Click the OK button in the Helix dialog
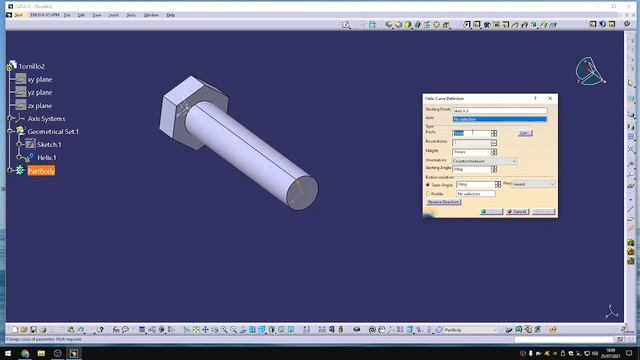The width and height of the screenshot is (640, 360). tap(491, 211)
